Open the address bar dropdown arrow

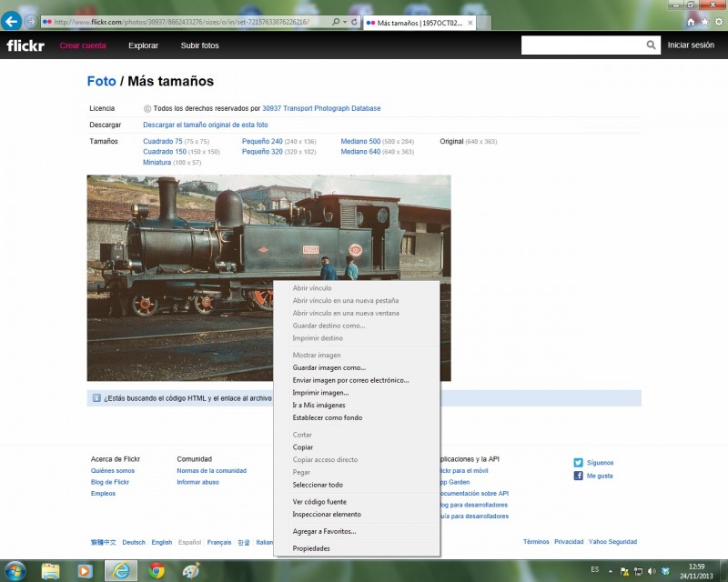[345, 22]
